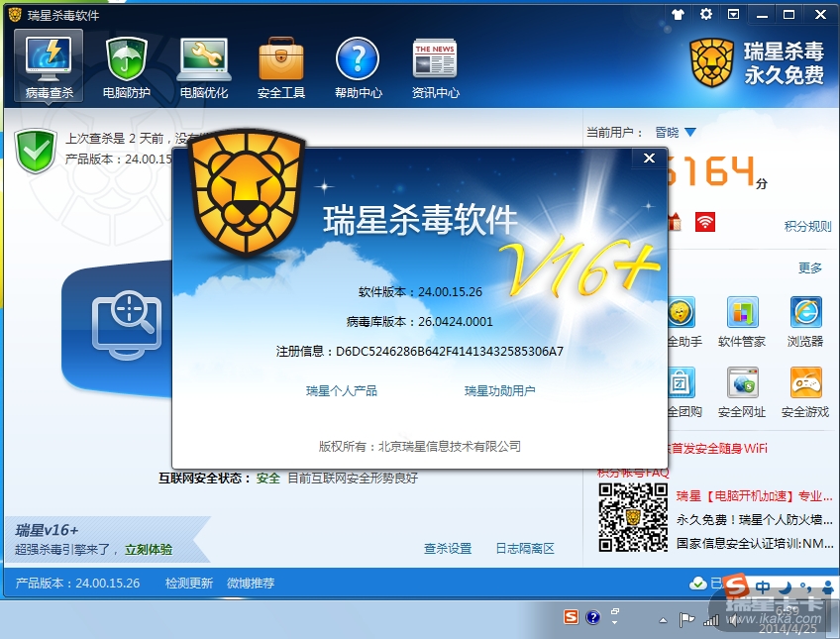The image size is (840, 639).
Task: Click the 病毒库版本：26.0424.0001 text
Action: pos(419,321)
